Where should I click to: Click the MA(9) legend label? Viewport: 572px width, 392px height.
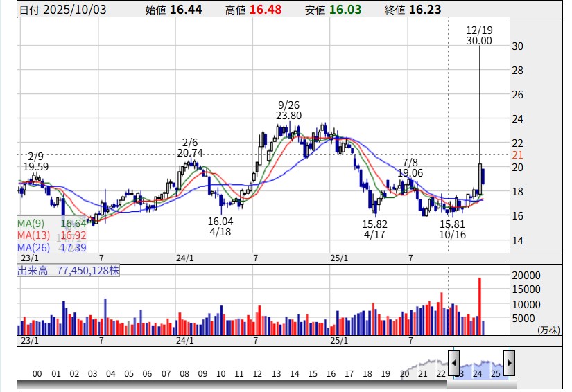point(31,224)
